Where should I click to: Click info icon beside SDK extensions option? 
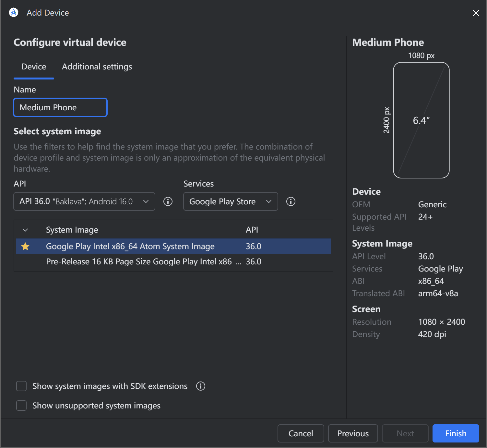tap(201, 386)
